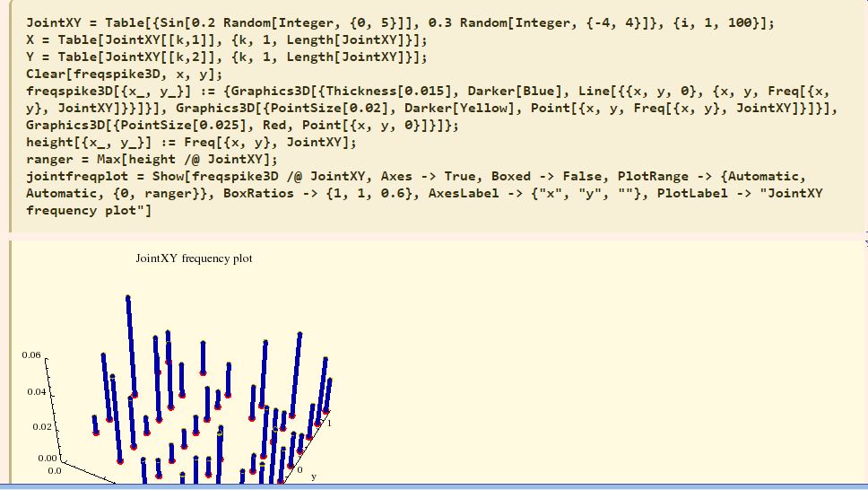Click the "Thickness[0.015]" code text
This screenshot has width=868, height=490.
tap(390, 91)
